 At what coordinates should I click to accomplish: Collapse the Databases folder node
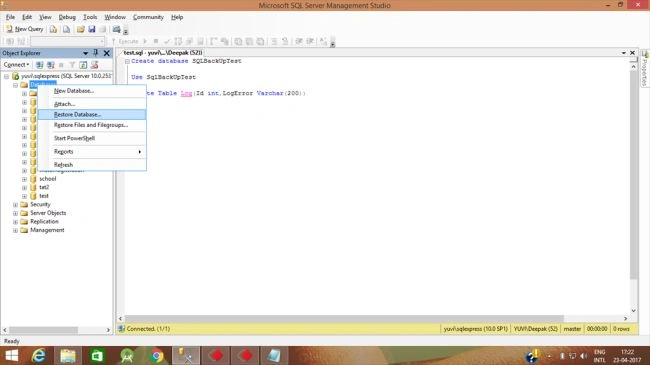(15, 85)
